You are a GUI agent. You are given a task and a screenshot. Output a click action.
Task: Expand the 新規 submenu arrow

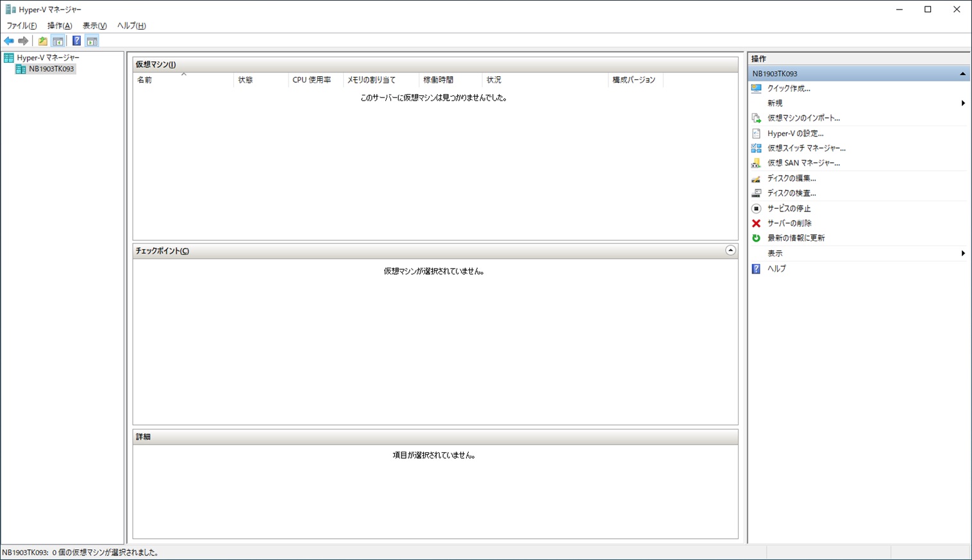coord(962,103)
